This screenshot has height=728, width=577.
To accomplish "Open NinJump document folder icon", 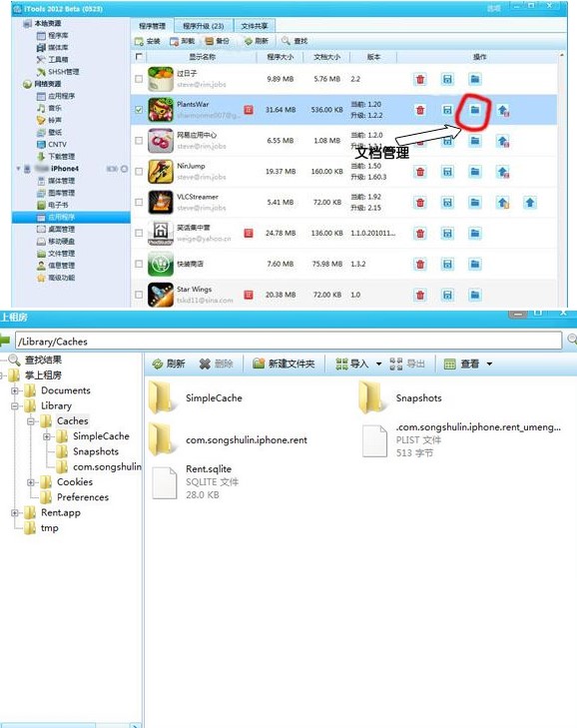I will tap(475, 172).
